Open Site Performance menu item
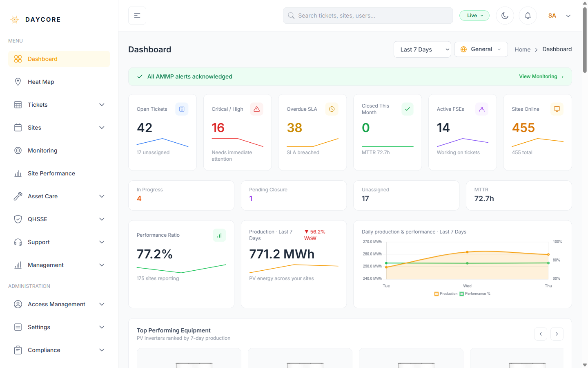This screenshot has height=368, width=588. 59,173
